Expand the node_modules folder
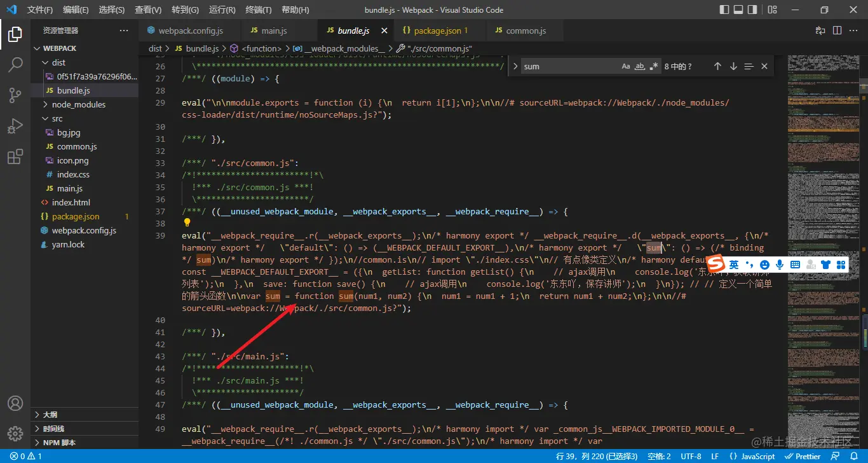This screenshot has width=868, height=463. [85, 104]
